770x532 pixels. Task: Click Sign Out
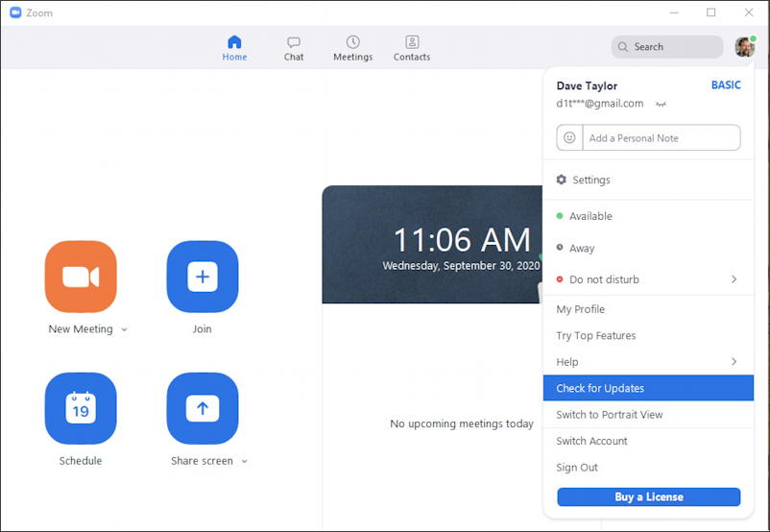[x=648, y=468]
